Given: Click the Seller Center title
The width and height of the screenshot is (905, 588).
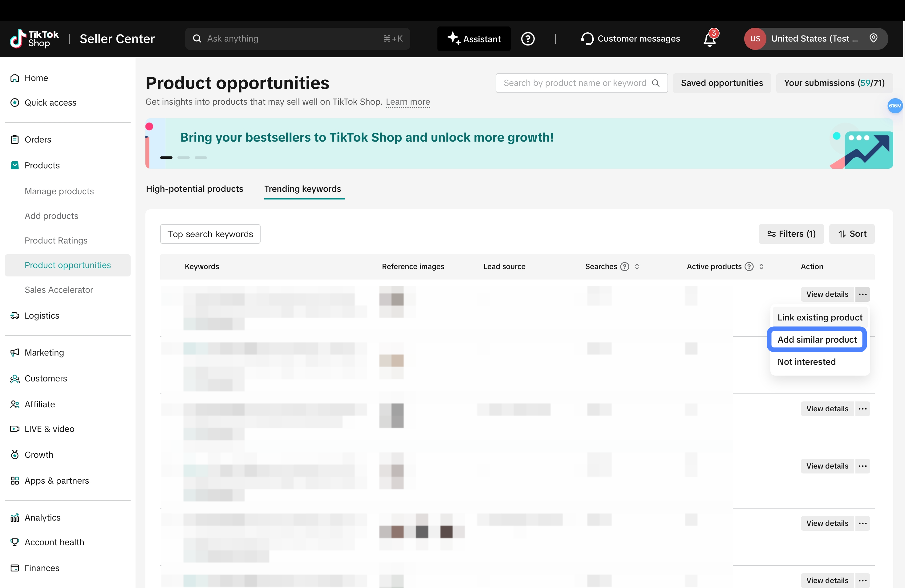Looking at the screenshot, I should click(x=117, y=39).
